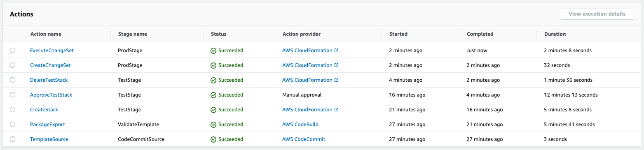Click external link icon in CreateStack row
The image size is (644, 150).
(336, 110)
